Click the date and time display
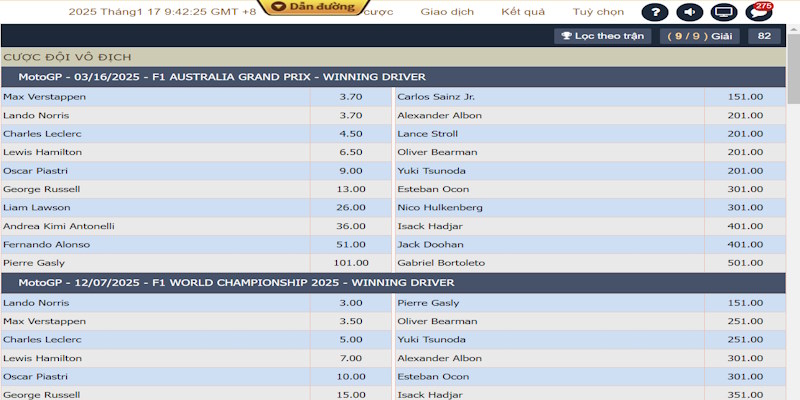 [x=162, y=11]
